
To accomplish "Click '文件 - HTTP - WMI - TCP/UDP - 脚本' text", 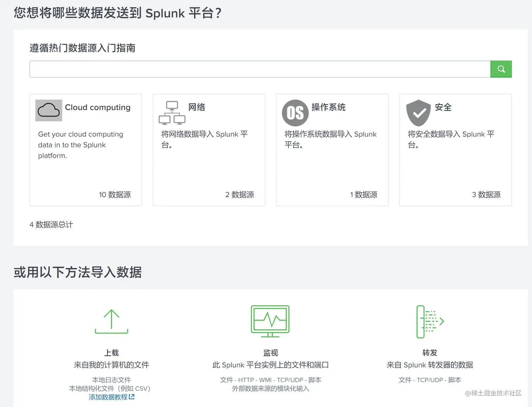I will 271,380.
